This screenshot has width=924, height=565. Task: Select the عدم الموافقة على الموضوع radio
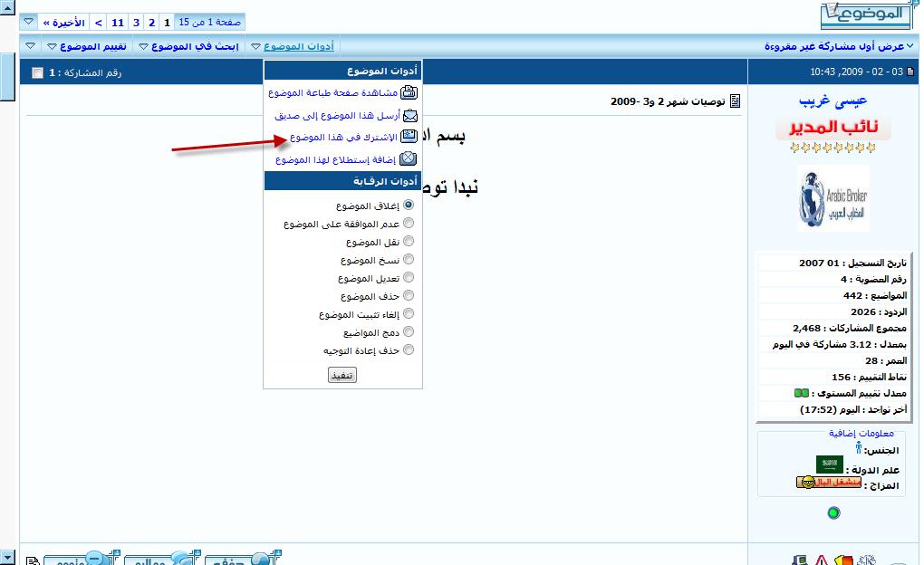point(409,224)
